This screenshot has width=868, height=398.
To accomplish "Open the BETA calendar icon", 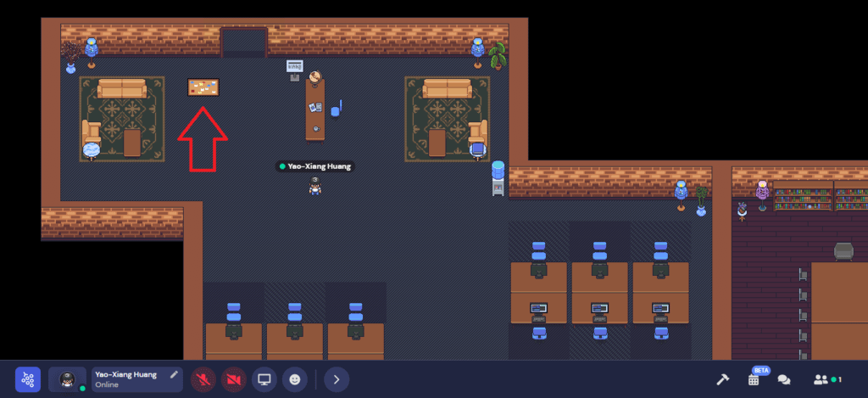I will point(754,380).
